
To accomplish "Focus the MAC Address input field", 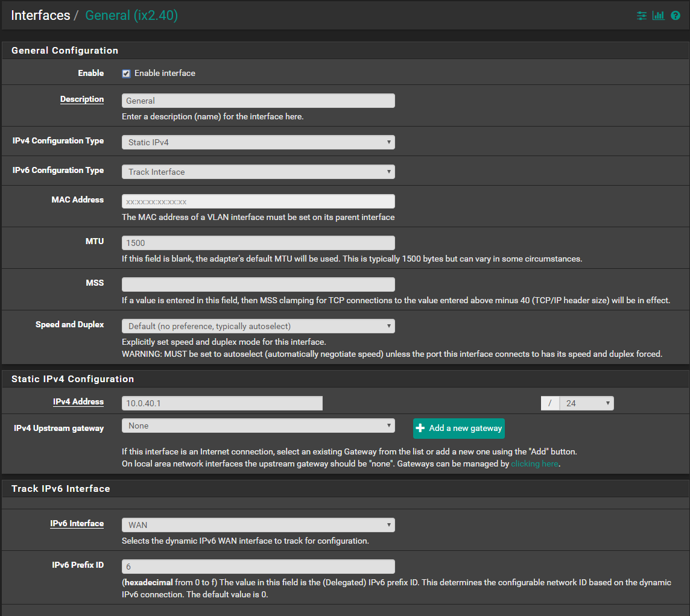I will click(x=258, y=201).
